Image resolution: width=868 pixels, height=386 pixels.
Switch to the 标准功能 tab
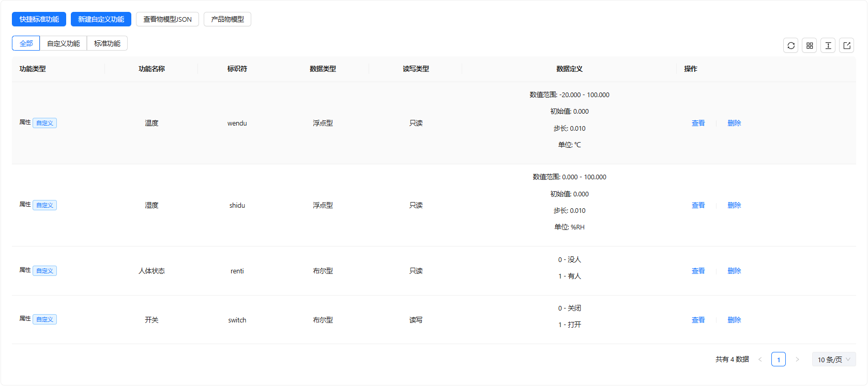(x=107, y=43)
